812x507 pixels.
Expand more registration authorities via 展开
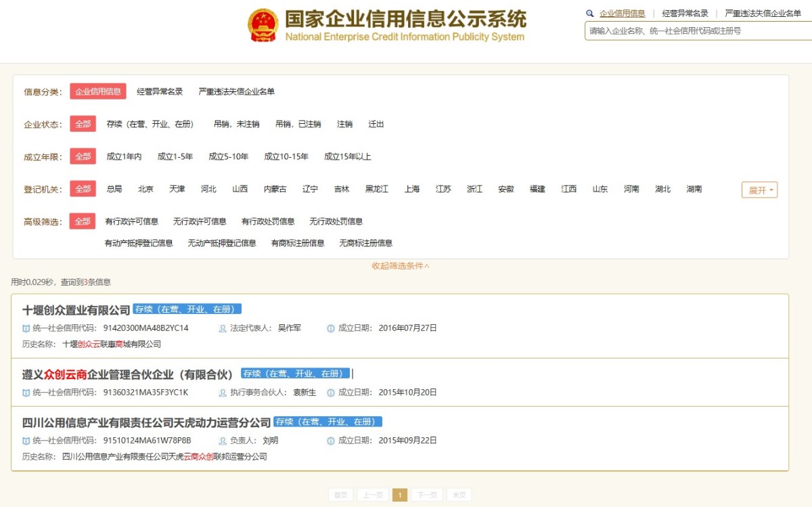(759, 190)
